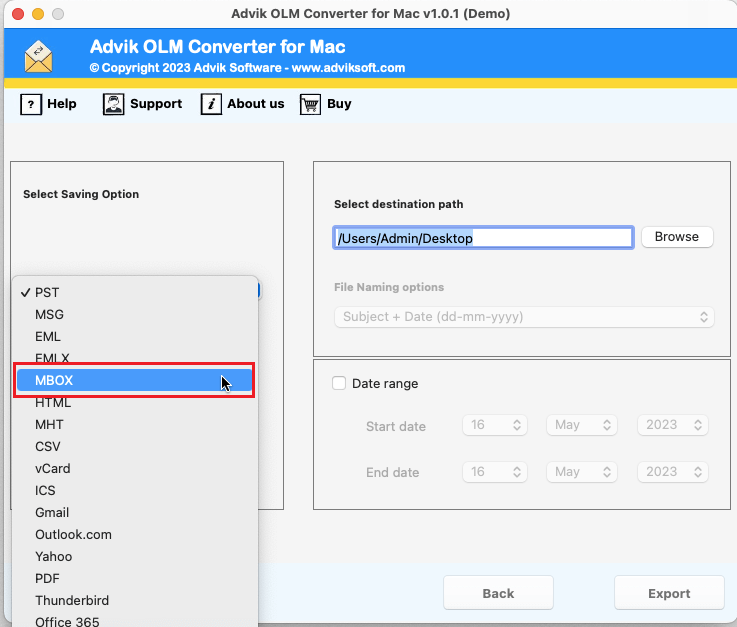Open End date month selector
The width and height of the screenshot is (737, 627).
[581, 472]
